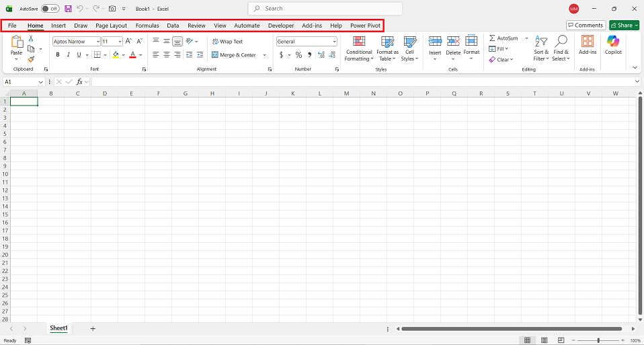Screen dimensions: 644x345
Task: Click in the Search box in title bar
Action: 325,9
